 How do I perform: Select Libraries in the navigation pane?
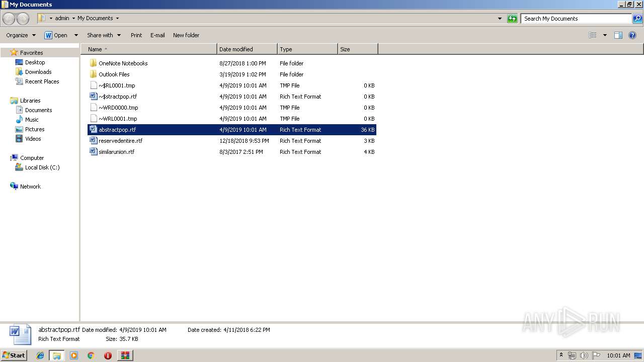pos(30,101)
